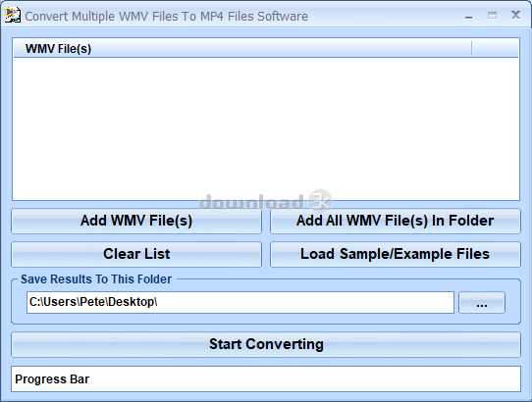
Task: Choose Add All WMV File(s) In Folder
Action: point(396,221)
